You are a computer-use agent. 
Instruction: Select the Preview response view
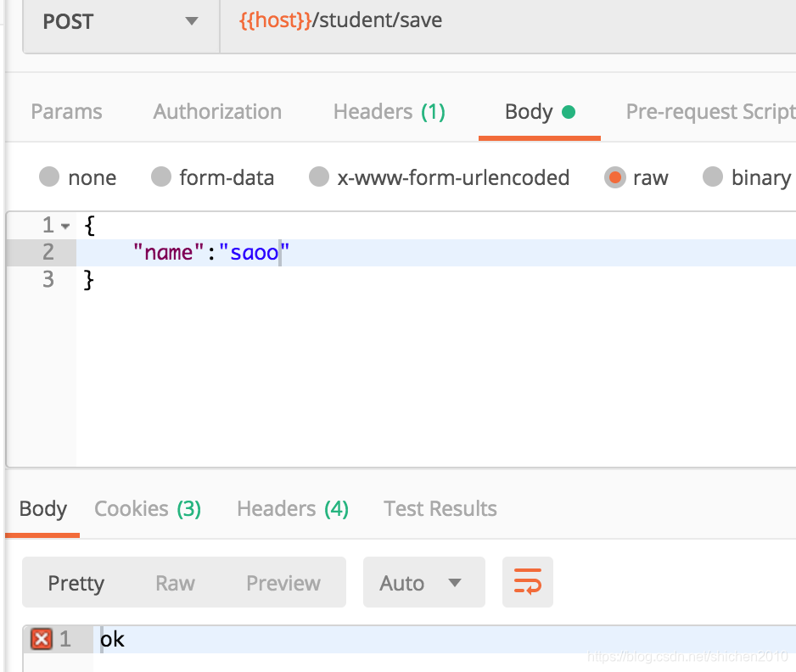click(x=283, y=583)
